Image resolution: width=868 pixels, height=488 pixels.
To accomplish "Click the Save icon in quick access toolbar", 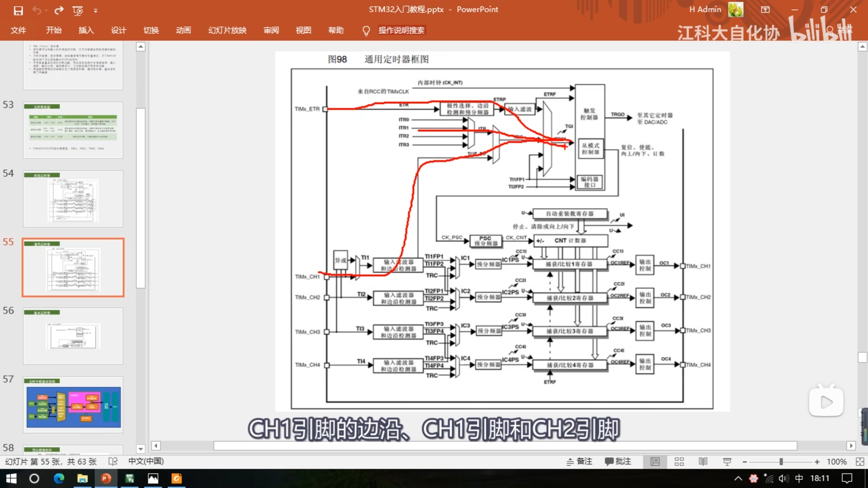I will click(18, 11).
